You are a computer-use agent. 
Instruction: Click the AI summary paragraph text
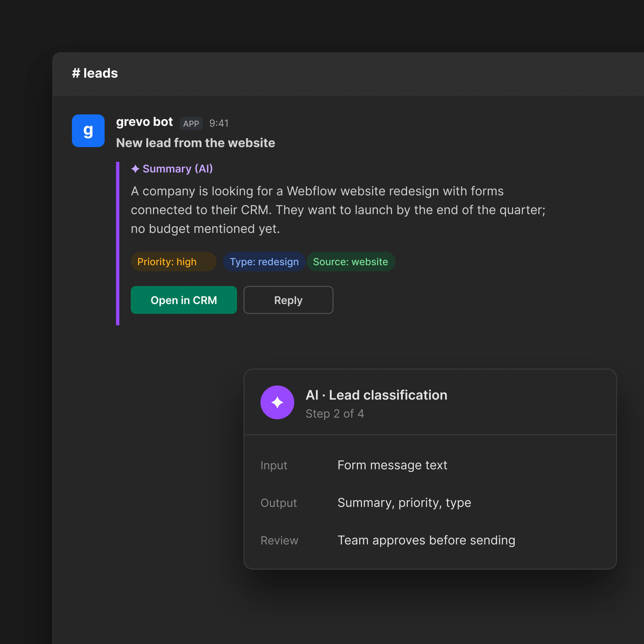(338, 210)
